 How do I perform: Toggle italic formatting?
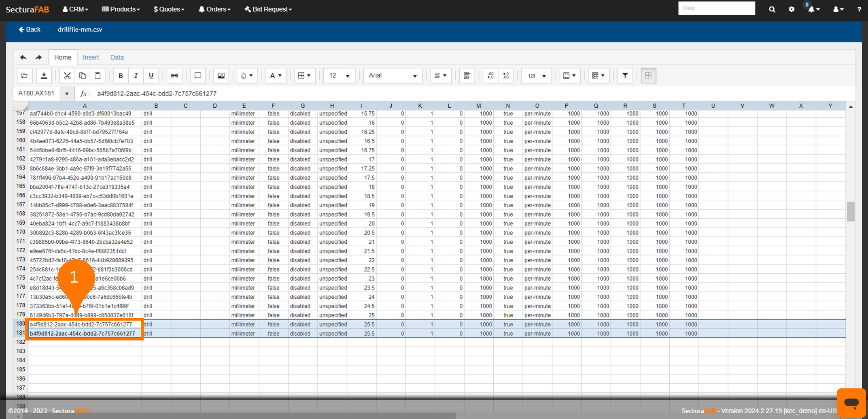coord(136,76)
